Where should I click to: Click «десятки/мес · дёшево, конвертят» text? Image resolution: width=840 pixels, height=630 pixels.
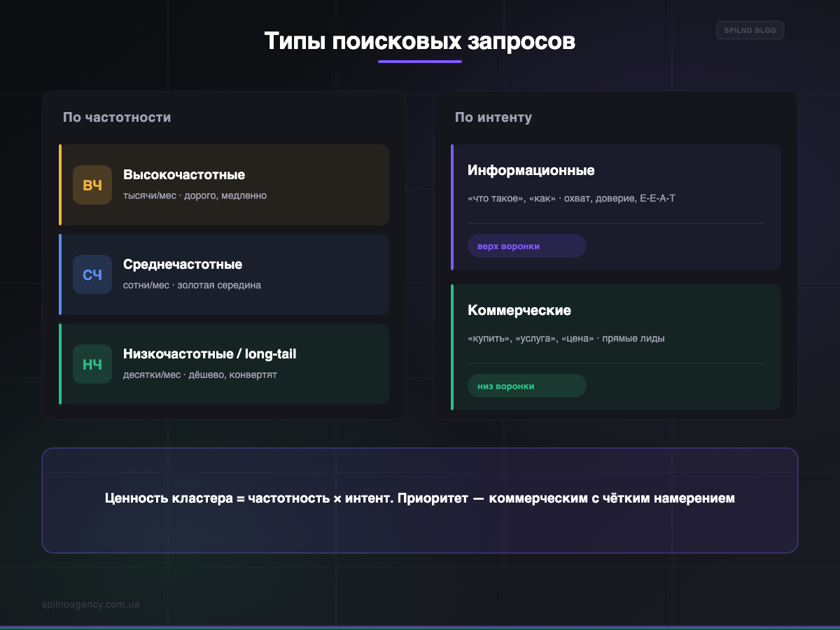point(200,374)
